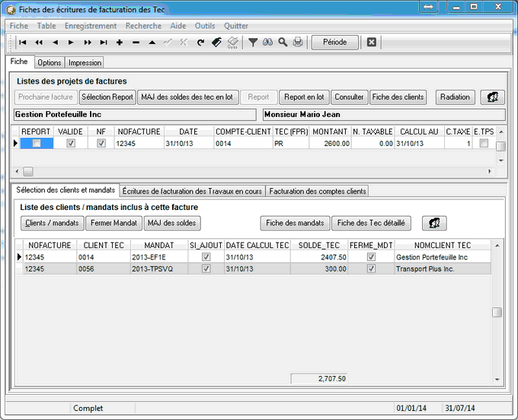Jump forward several records with double-right arrow
518x420 pixels.
(88, 43)
